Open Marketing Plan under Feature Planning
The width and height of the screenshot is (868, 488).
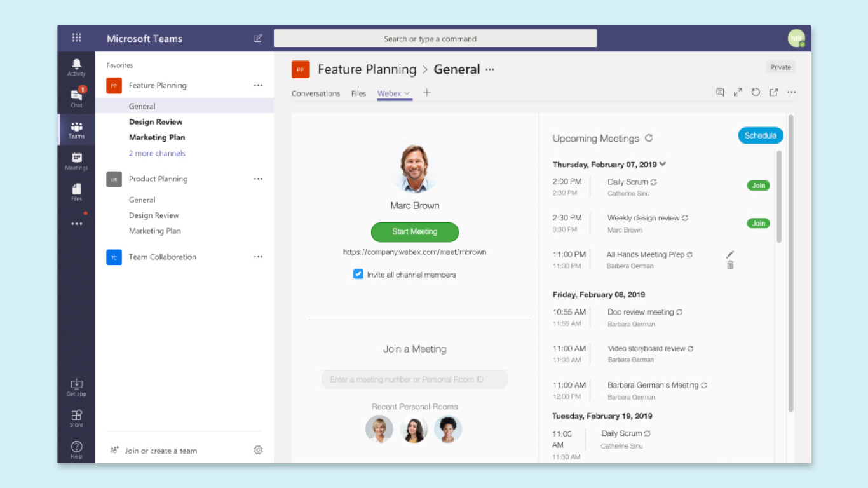tap(157, 137)
